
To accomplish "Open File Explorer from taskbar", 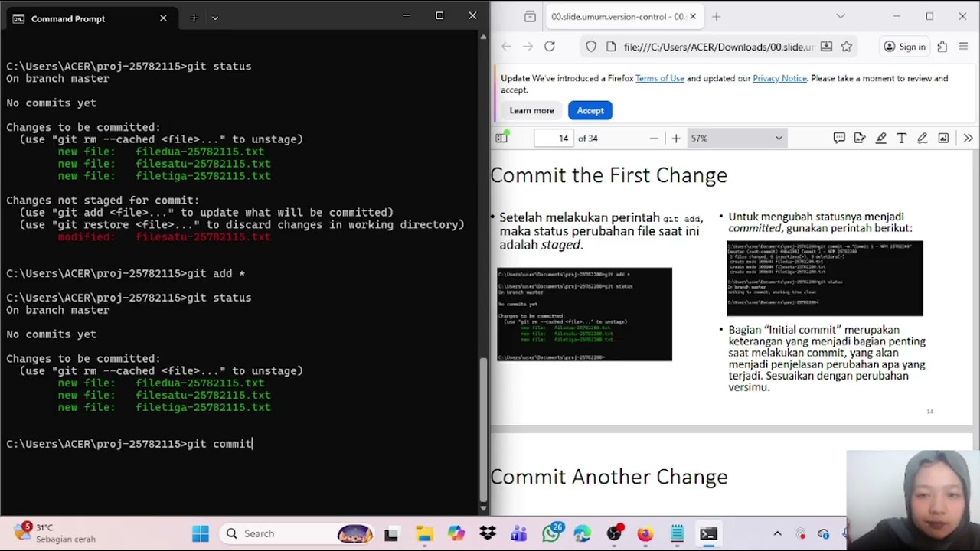I will tap(425, 533).
